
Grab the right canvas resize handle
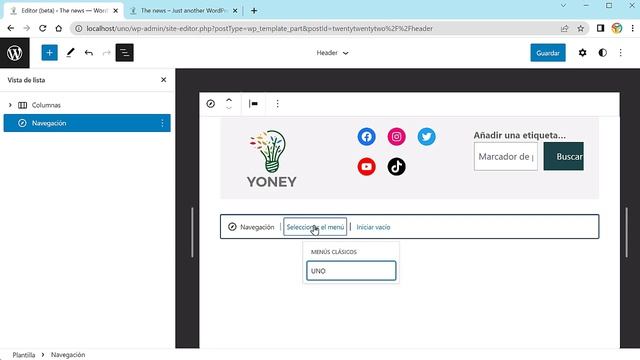pos(627,232)
